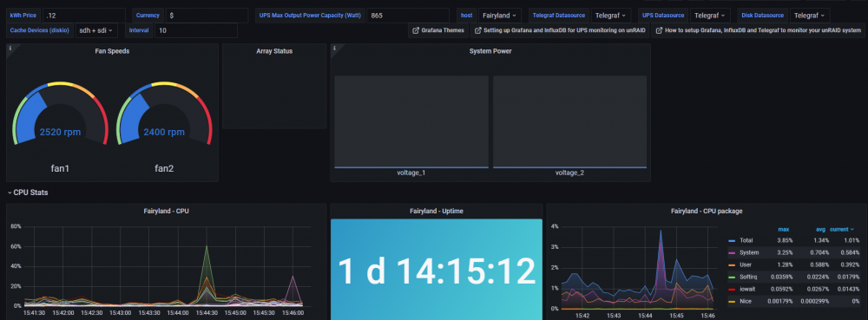The width and height of the screenshot is (868, 320).
Task: Click the Softirq series green color swatch
Action: (x=732, y=277)
